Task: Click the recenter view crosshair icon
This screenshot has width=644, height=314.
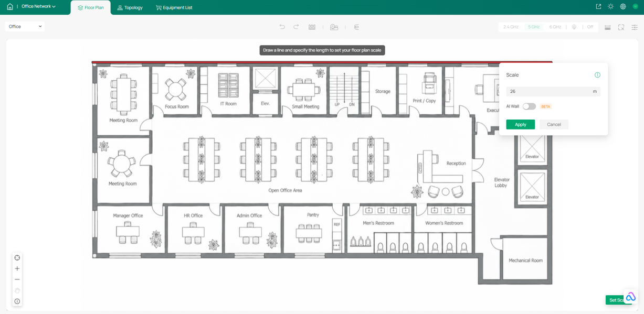Action: 17,258
